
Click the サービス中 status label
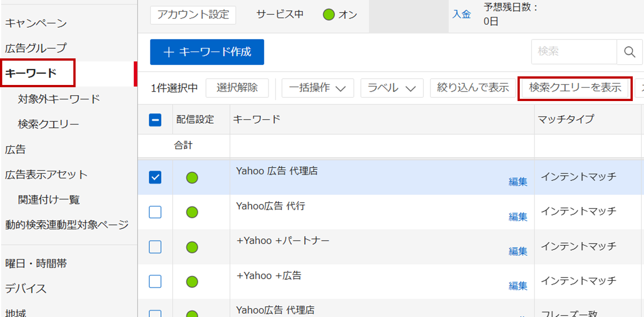pyautogui.click(x=280, y=14)
